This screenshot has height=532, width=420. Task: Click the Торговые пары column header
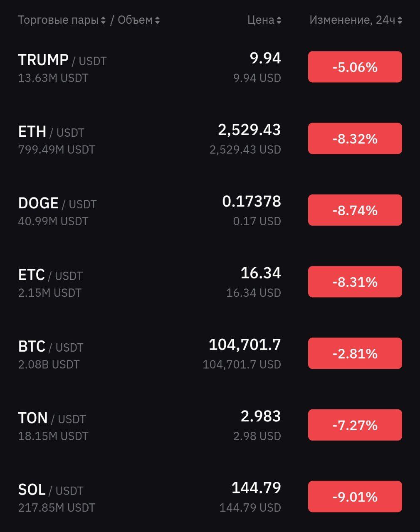tap(58, 20)
